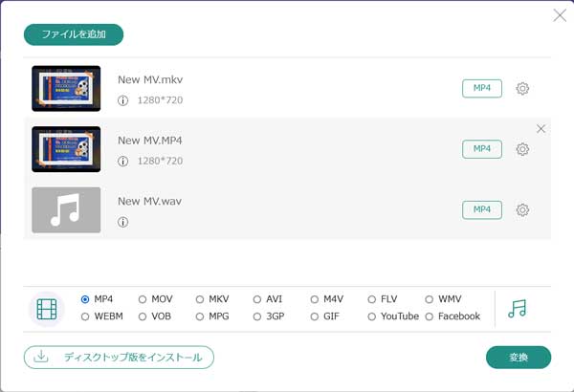Image resolution: width=574 pixels, height=392 pixels.
Task: Choose MKV as output format
Action: [x=200, y=299]
